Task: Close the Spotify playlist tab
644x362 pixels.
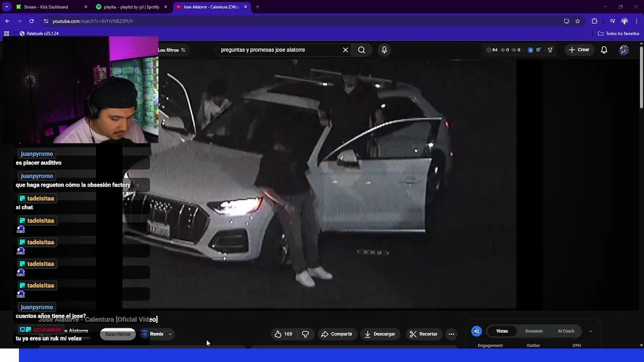Action: pos(166,7)
